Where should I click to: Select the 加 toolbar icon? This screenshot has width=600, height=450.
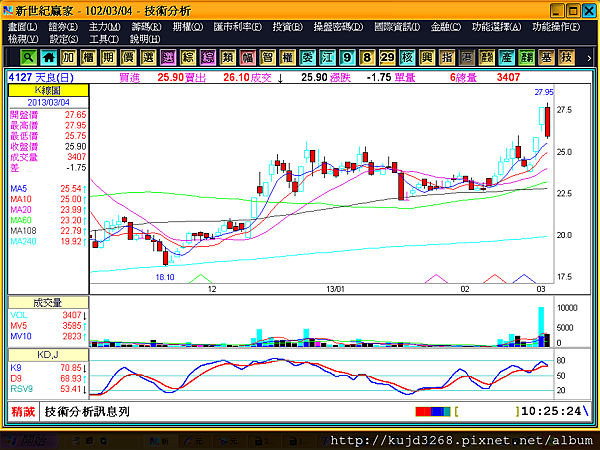click(68, 57)
